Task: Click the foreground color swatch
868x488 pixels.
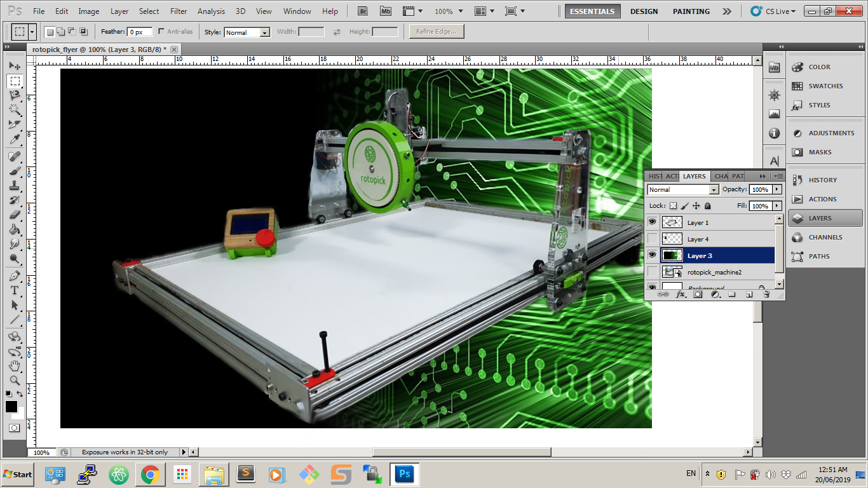Action: pyautogui.click(x=11, y=407)
